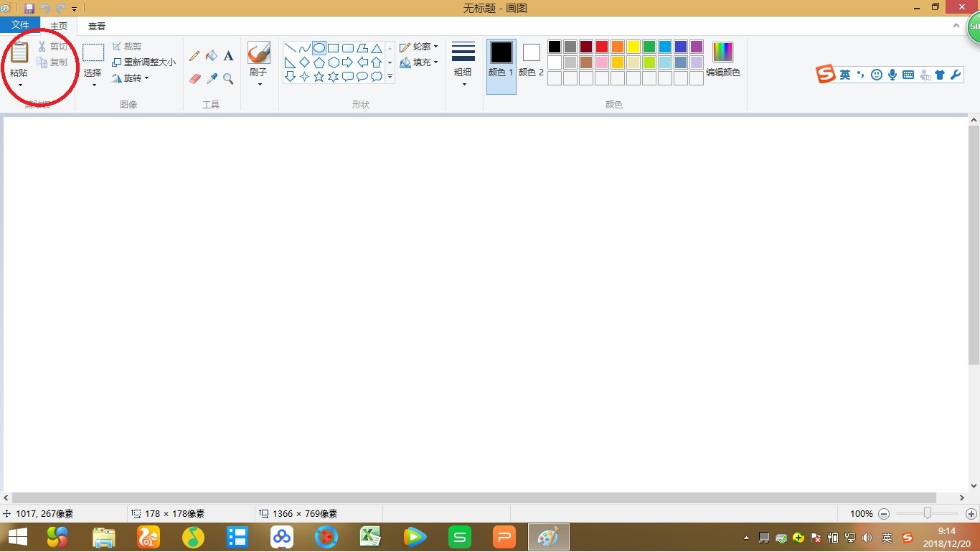Open the 编辑颜色 edit colors dialog
This screenshot has width=980, height=552.
tap(722, 60)
